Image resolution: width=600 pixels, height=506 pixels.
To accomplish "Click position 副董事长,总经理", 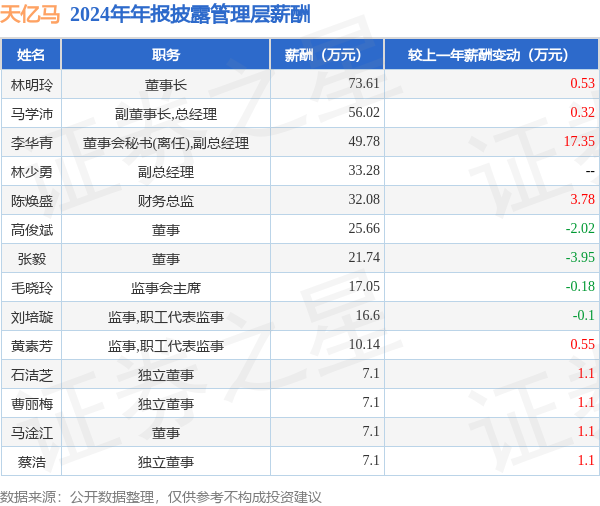I will tap(166, 114).
